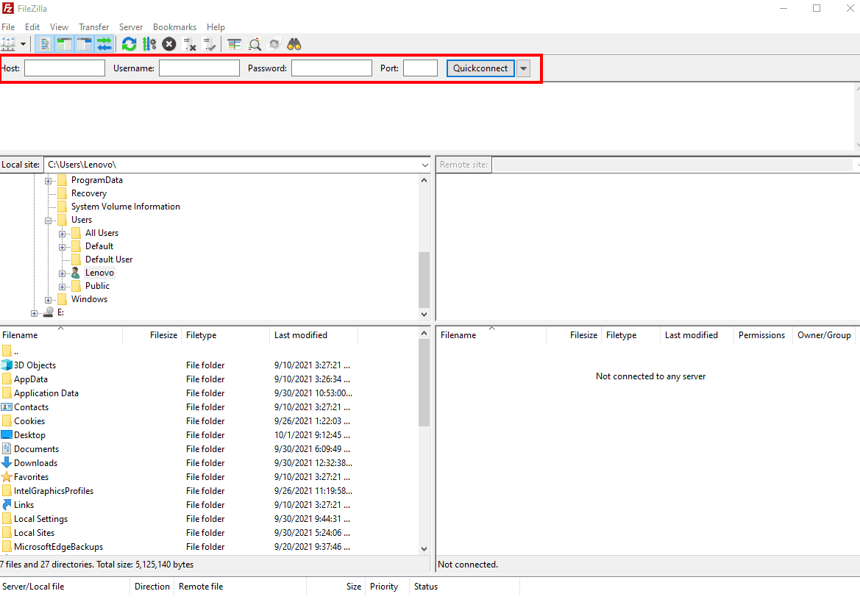
Task: Select System Volume Information folder
Action: 126,207
